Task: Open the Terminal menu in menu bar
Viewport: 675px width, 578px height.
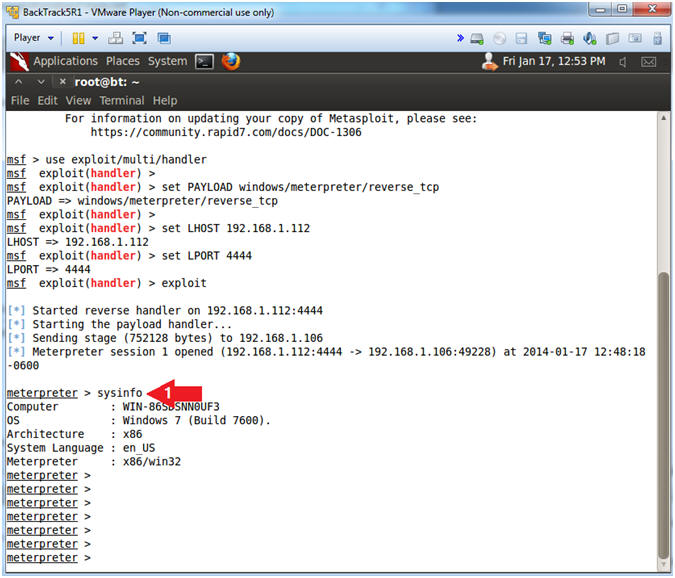Action: (122, 101)
